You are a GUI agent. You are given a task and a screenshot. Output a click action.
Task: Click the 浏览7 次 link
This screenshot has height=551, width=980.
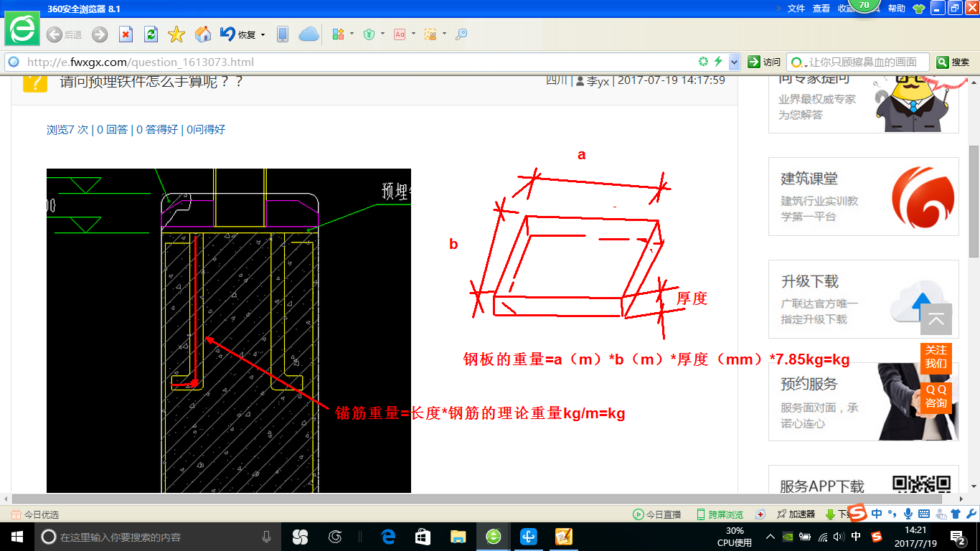point(67,130)
